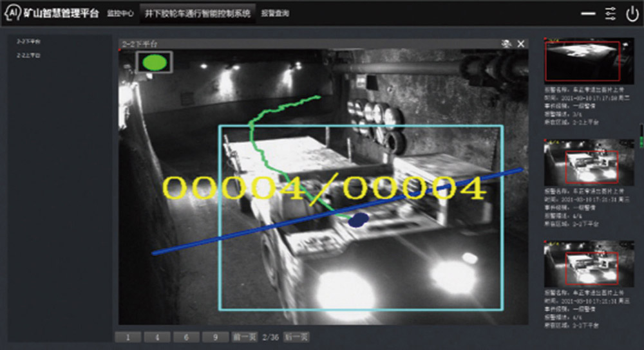This screenshot has height=350, width=644.
Task: Go to previous page with 前一页
Action: [x=245, y=337]
